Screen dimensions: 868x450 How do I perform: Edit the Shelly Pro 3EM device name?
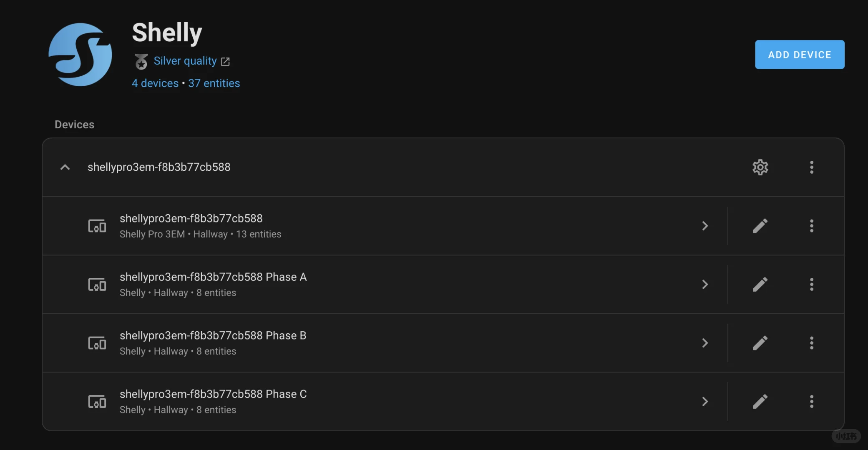760,226
